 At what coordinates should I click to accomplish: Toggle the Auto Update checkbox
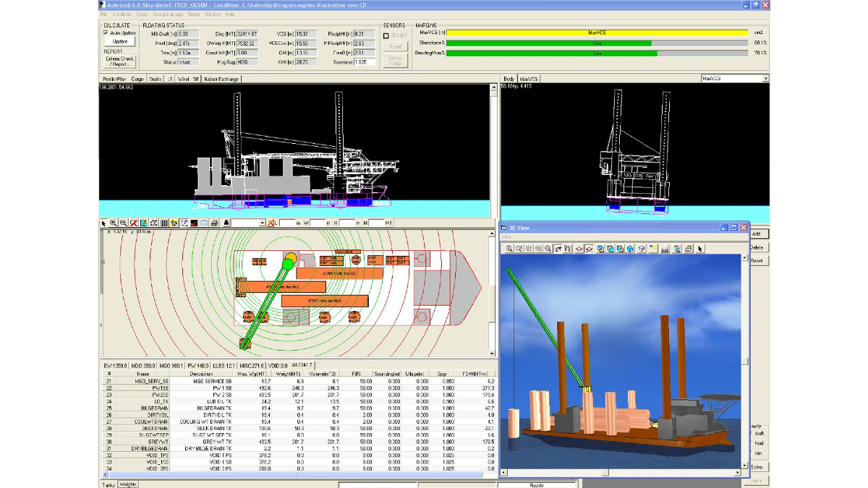pyautogui.click(x=106, y=33)
